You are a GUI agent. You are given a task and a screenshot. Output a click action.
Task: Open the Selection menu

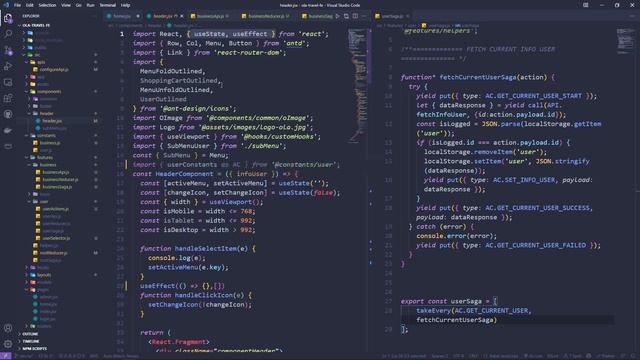point(47,5)
